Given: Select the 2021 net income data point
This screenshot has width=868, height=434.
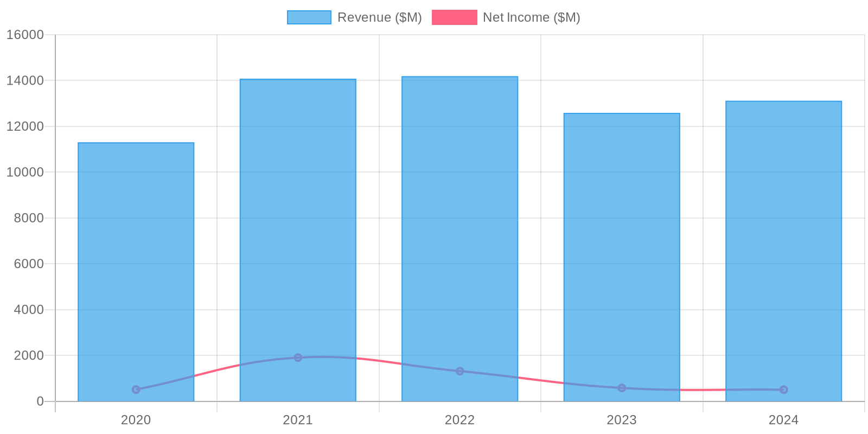Looking at the screenshot, I should tap(298, 358).
